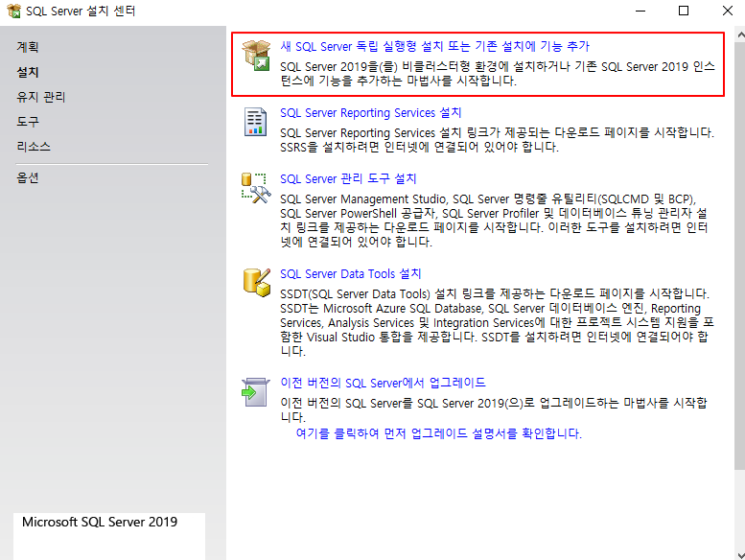Close the SQL Server 설치 센터 window
Screen dimensions: 745x560
pyautogui.click(x=727, y=11)
